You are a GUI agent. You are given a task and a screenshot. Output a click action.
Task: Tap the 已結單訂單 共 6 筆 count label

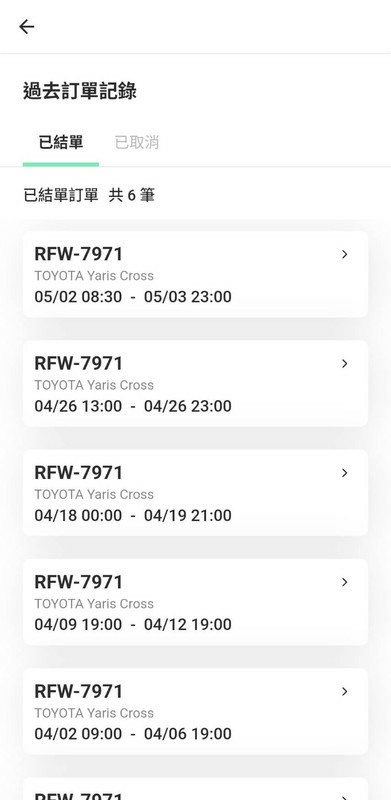point(89,195)
